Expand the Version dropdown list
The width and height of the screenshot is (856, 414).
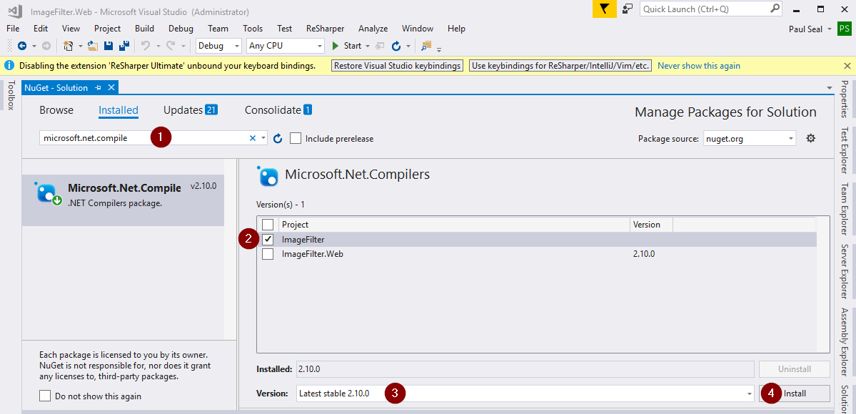pos(749,394)
